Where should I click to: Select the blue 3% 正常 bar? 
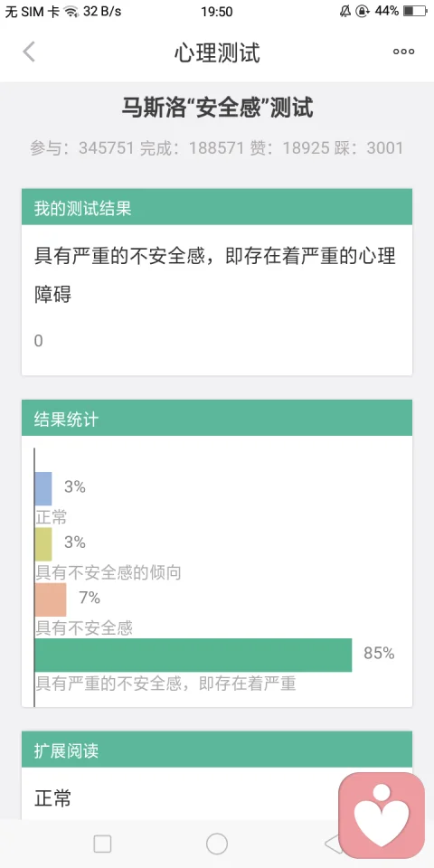click(43, 489)
